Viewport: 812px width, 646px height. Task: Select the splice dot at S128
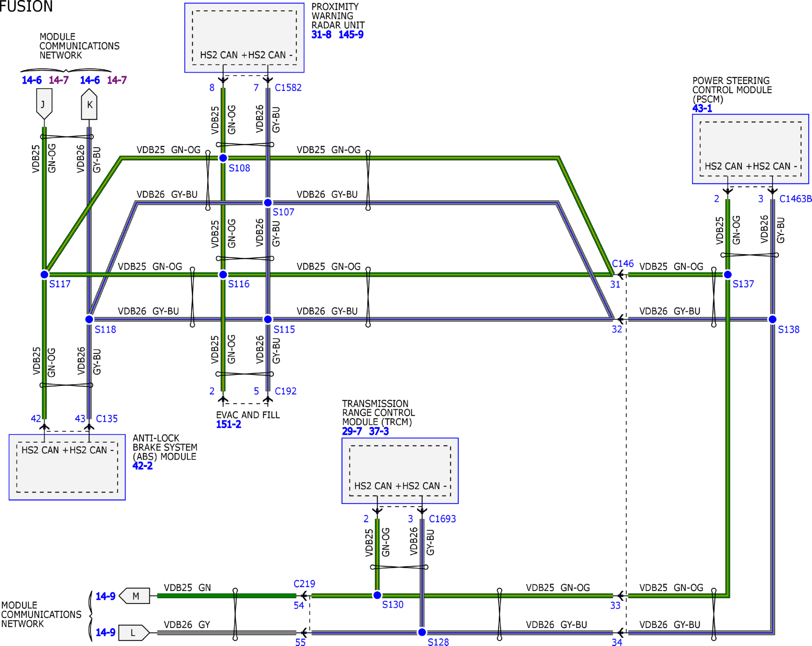coord(422,632)
